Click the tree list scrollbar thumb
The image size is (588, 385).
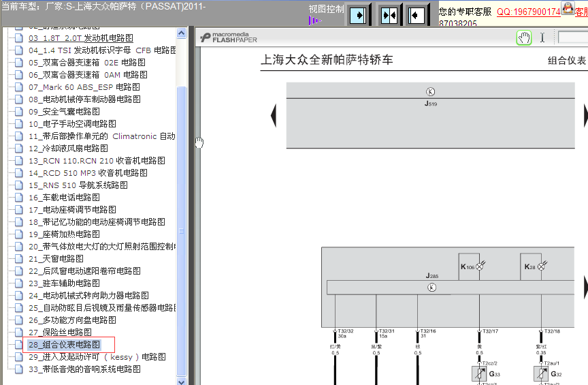click(x=182, y=231)
